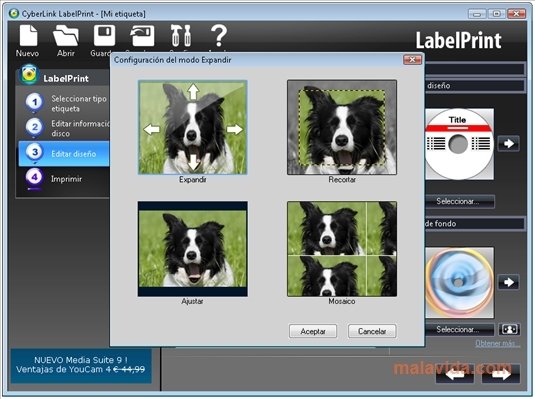Choose the Mosaico tile mode thumbnail
The image size is (535, 399).
342,249
